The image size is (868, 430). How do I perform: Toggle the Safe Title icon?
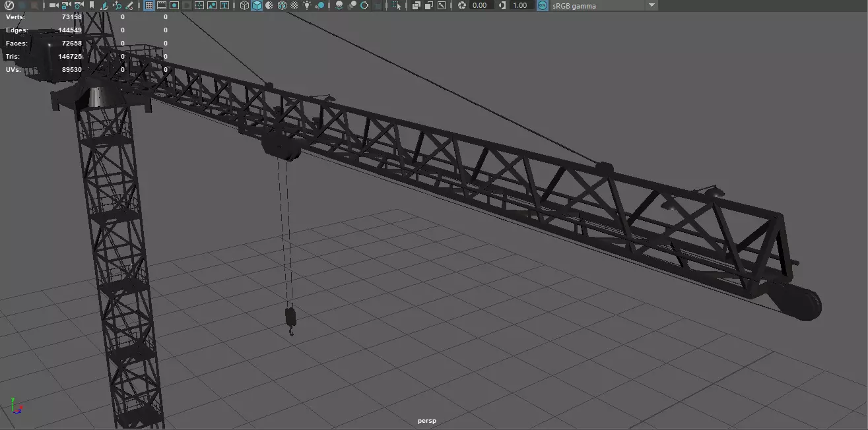pyautogui.click(x=224, y=5)
